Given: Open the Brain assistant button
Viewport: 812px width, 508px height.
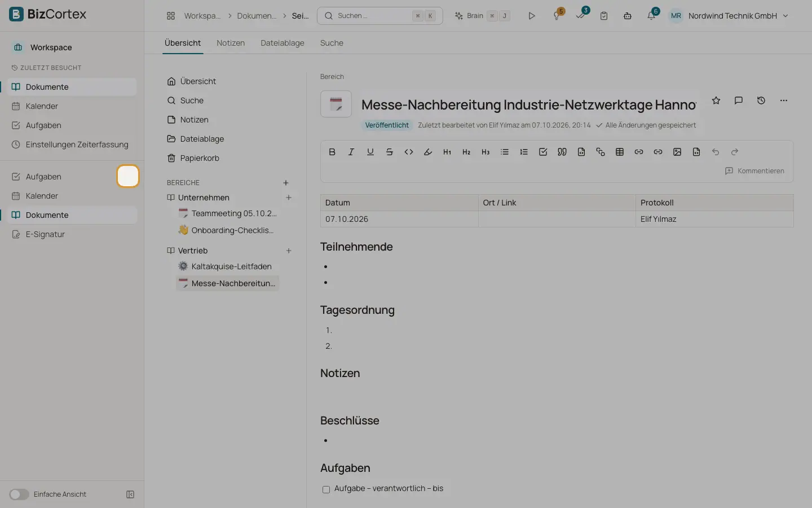Looking at the screenshot, I should (483, 16).
